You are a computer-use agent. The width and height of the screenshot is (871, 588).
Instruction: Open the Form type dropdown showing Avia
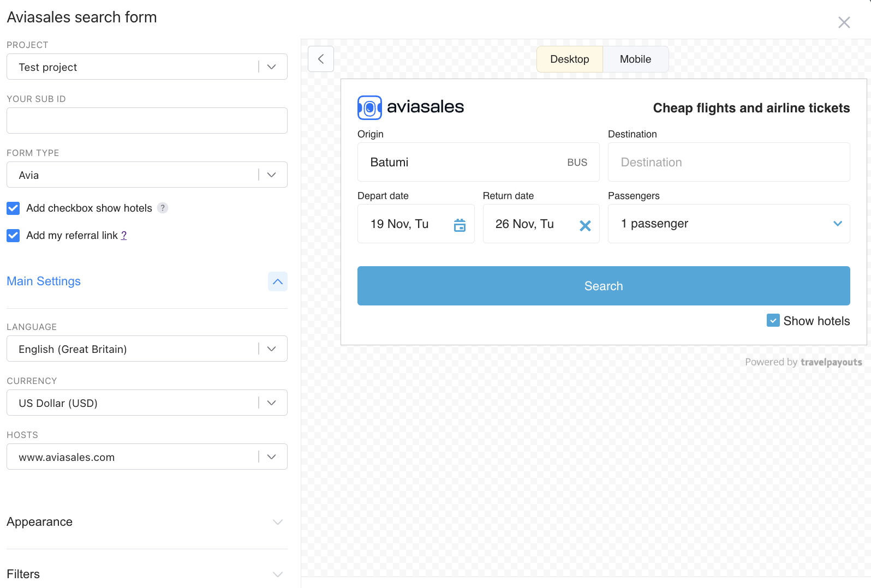(x=147, y=175)
